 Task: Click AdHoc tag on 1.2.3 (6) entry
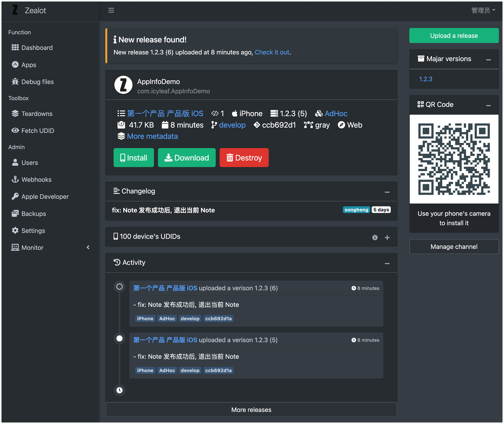pyautogui.click(x=167, y=318)
